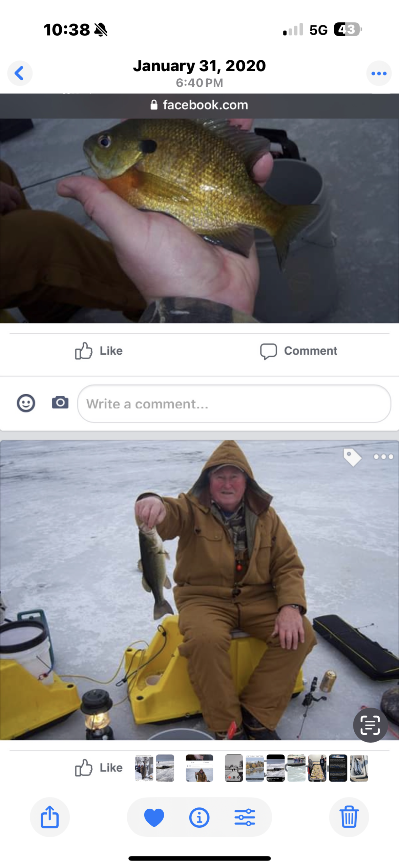This screenshot has height=868, width=399.
Task: Tap the emoji smiley icon
Action: (26, 403)
